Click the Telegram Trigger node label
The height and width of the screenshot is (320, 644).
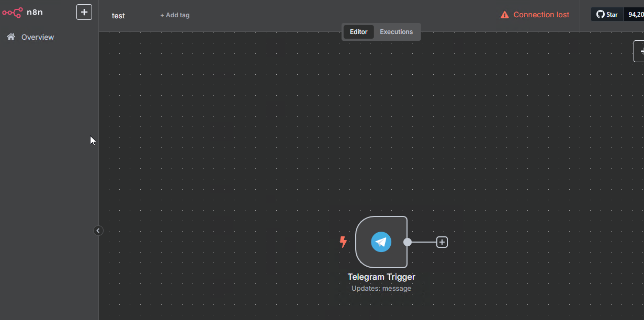click(381, 277)
